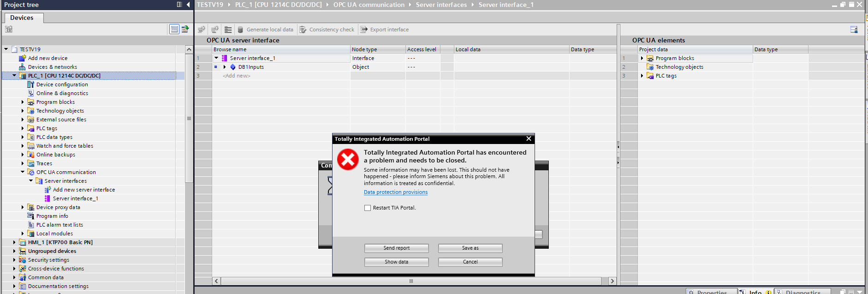The image size is (868, 294).
Task: Click Save as in the error dialog
Action: click(470, 248)
